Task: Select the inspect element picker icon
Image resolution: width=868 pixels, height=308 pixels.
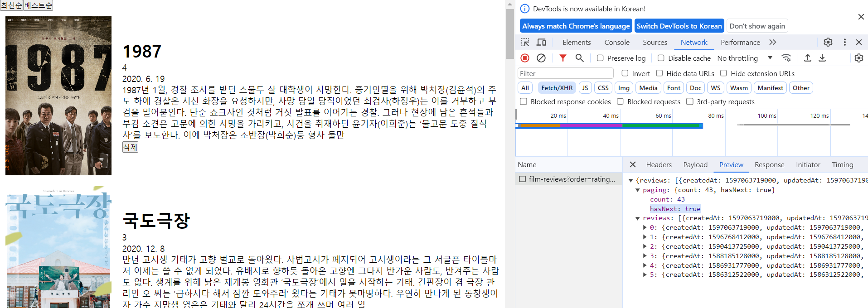Action: [x=525, y=42]
